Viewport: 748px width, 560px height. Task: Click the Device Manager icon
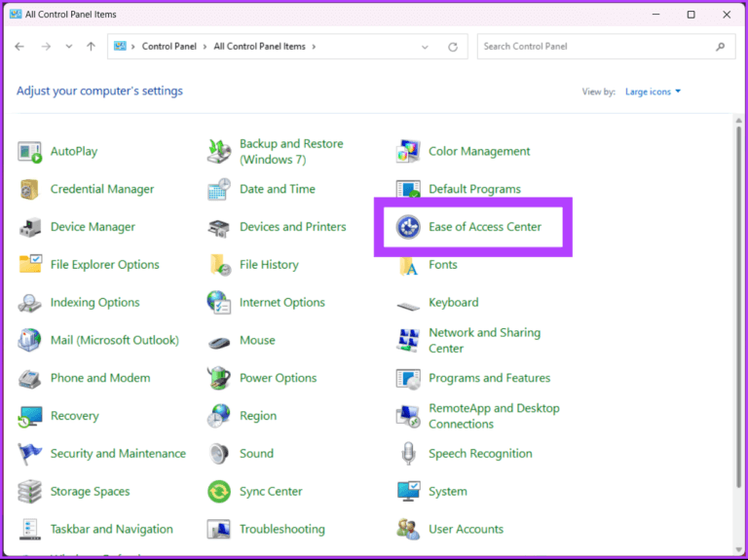(30, 227)
